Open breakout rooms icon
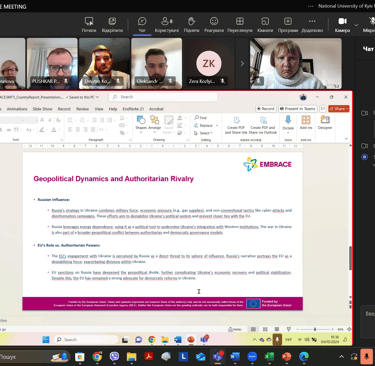 pos(265,25)
